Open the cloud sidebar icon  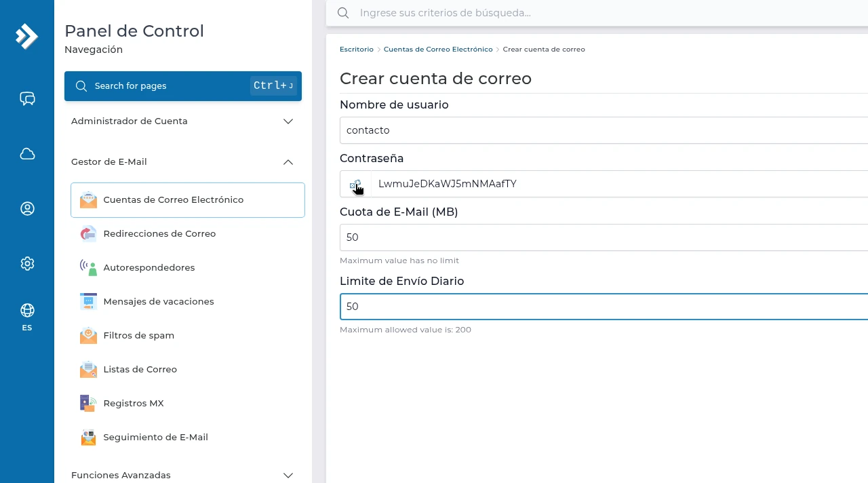pos(27,154)
